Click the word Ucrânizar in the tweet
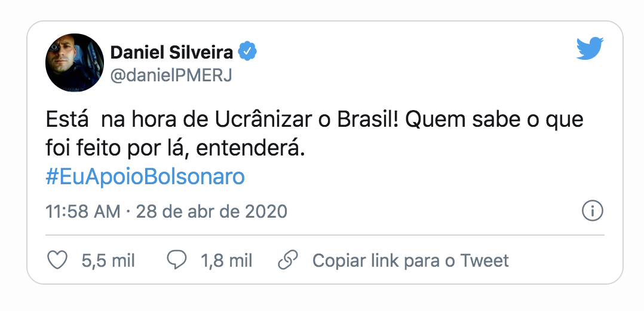This screenshot has width=644, height=311. coord(268,120)
